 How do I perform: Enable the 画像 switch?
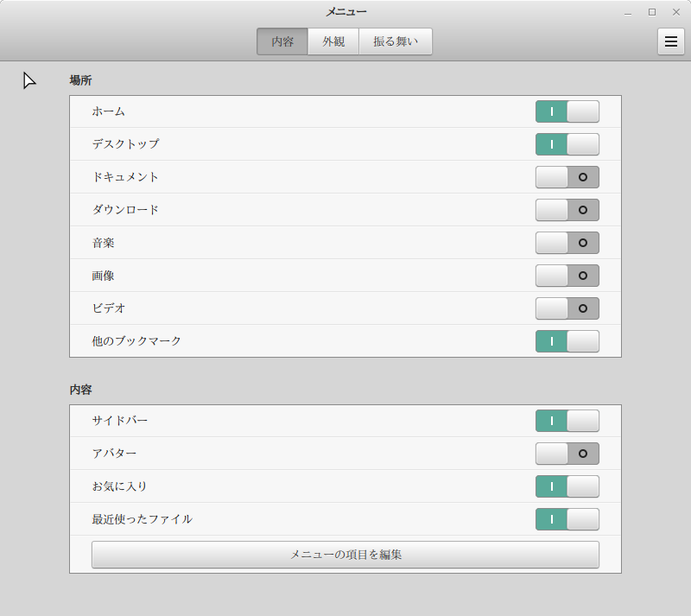point(567,276)
